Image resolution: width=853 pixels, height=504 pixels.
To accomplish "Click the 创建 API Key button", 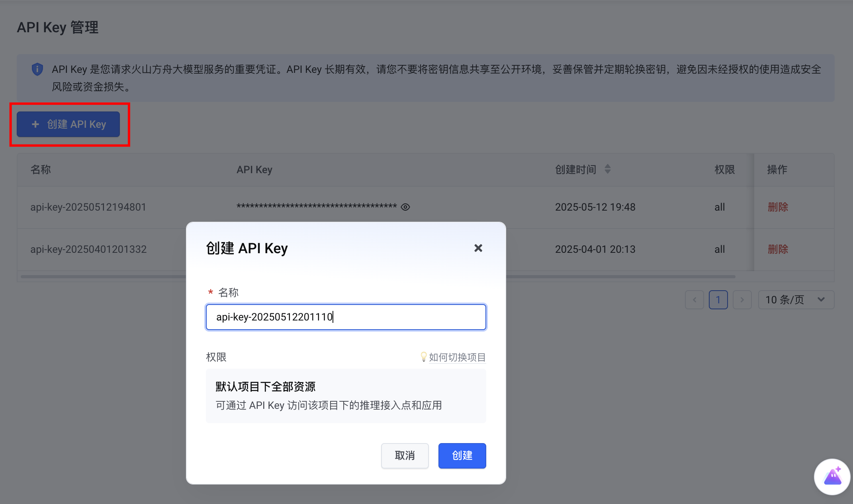I will pos(68,124).
